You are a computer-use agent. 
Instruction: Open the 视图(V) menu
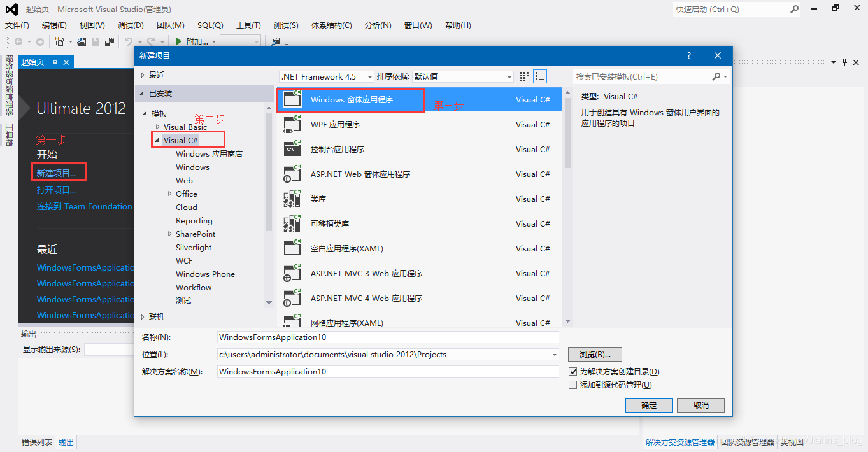tap(92, 25)
